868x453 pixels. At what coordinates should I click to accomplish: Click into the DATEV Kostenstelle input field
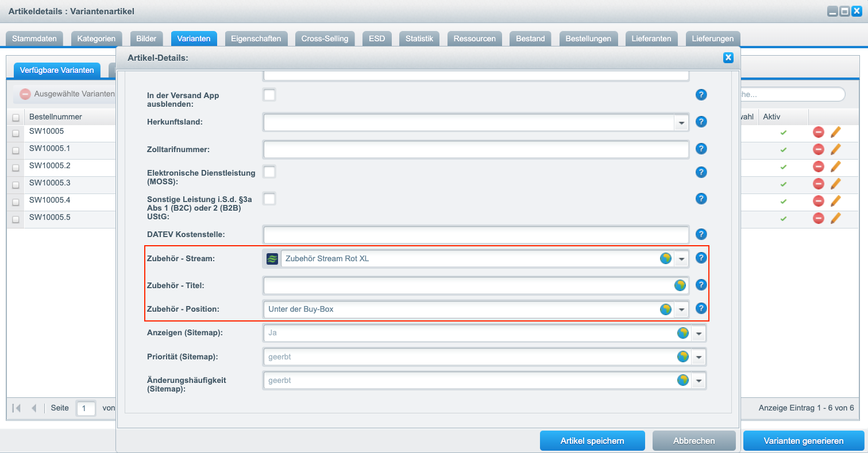[476, 234]
